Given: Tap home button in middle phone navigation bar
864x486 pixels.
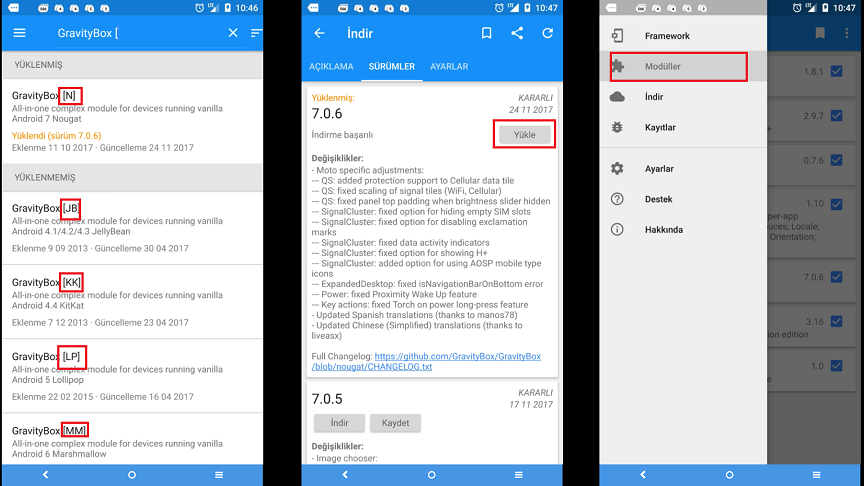Looking at the screenshot, I should (x=431, y=474).
